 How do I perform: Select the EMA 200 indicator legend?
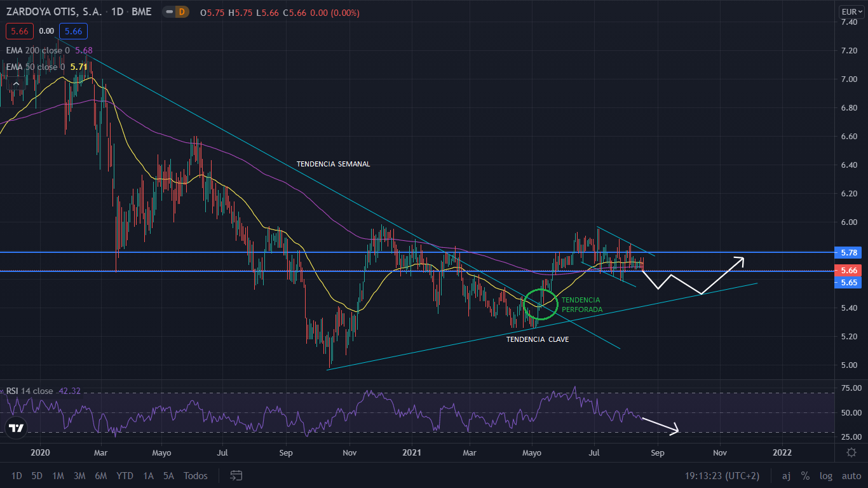click(36, 50)
